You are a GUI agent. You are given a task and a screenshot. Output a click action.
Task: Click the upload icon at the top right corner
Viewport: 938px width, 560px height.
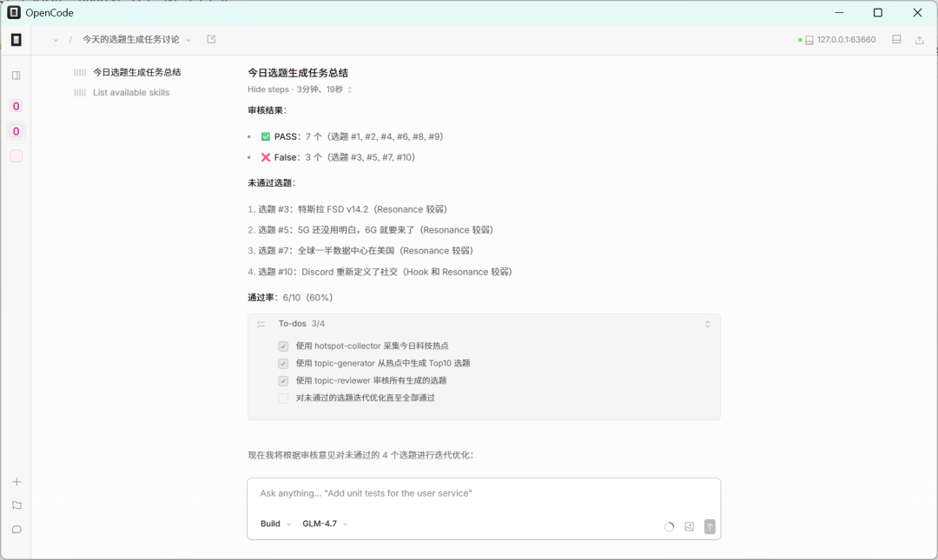click(920, 39)
